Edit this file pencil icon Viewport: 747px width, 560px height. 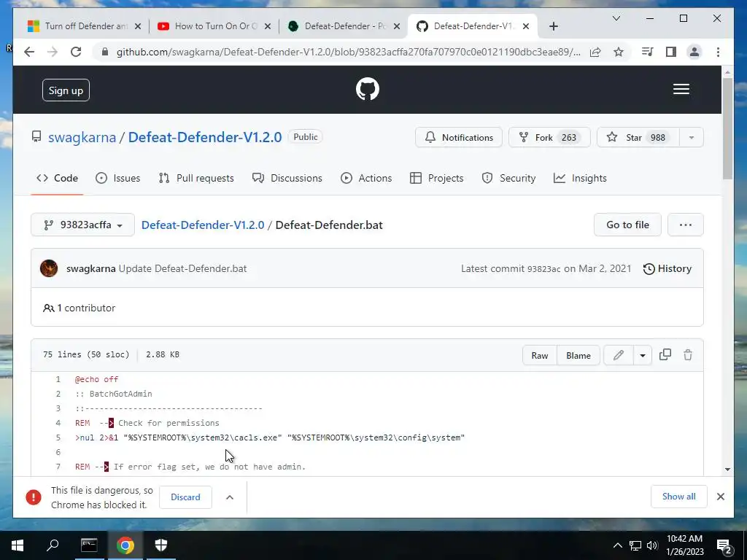tap(619, 355)
